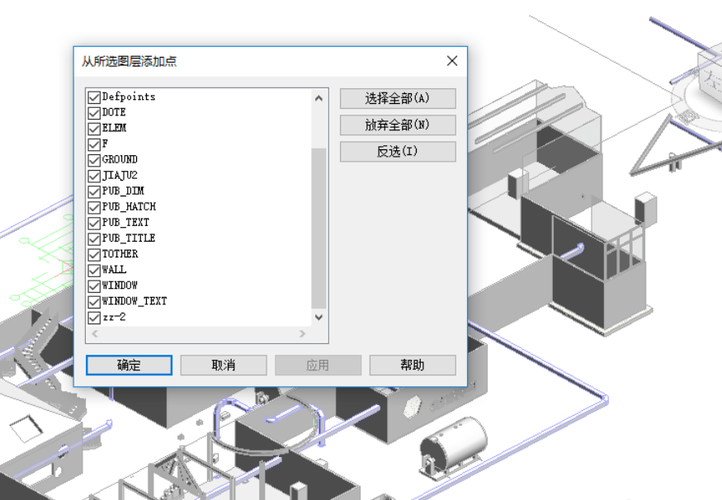This screenshot has height=500, width=722.
Task: Uncheck the Defpoints layer checkbox
Action: (94, 97)
